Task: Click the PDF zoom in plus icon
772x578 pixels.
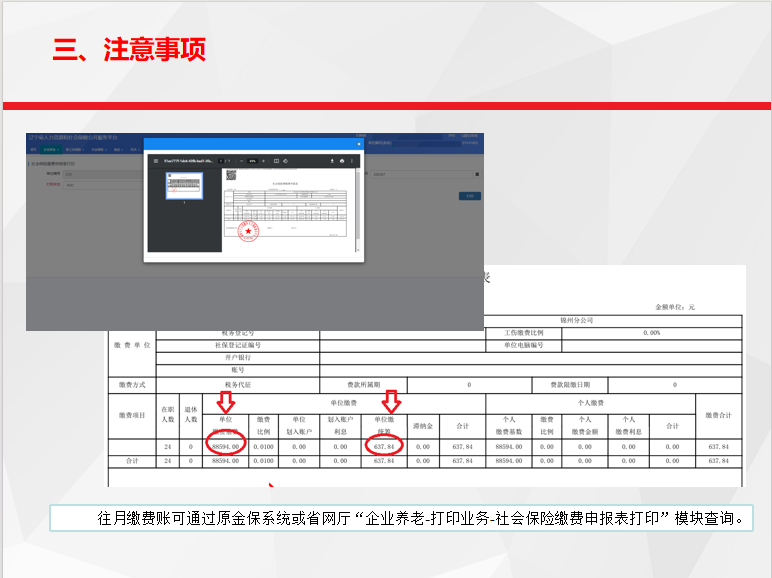Action: (x=263, y=161)
